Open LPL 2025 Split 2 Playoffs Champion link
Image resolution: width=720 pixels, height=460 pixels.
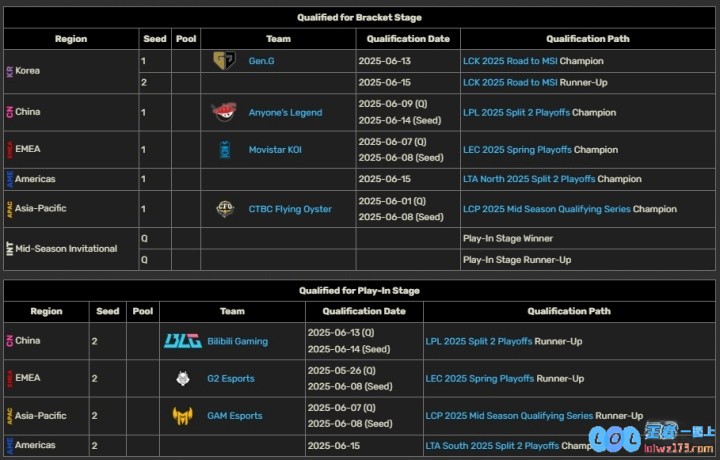(516, 112)
